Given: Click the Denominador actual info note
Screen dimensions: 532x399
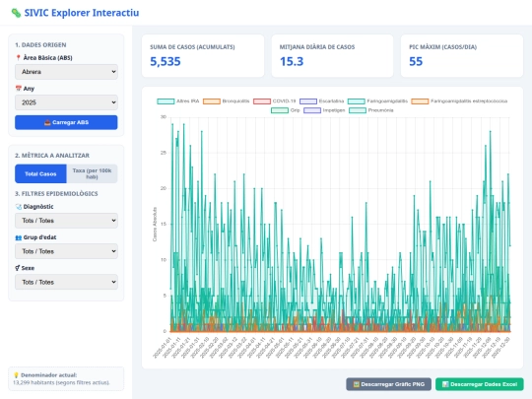Looking at the screenshot, I should [x=66, y=378].
